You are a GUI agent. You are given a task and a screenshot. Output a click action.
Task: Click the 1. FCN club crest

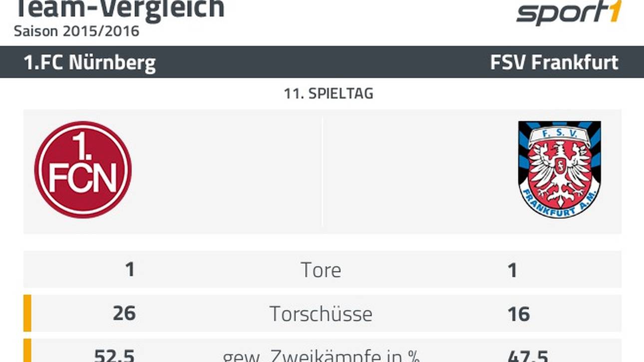pos(83,170)
